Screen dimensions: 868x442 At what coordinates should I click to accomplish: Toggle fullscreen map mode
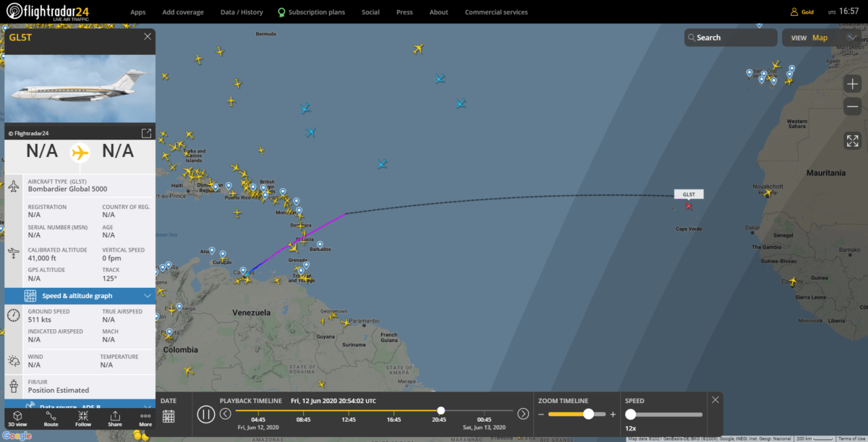tap(852, 141)
